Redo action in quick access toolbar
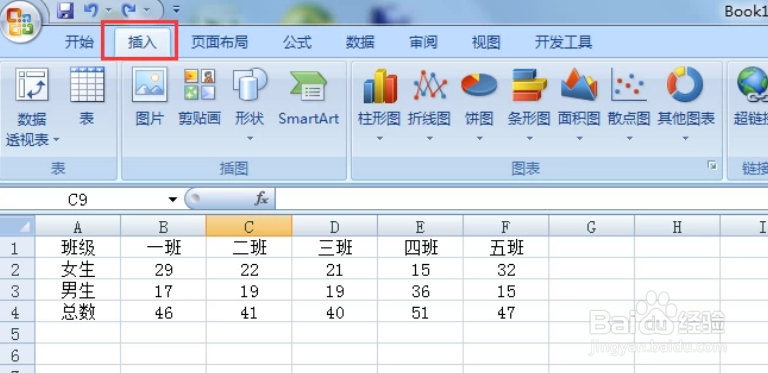 [x=129, y=10]
